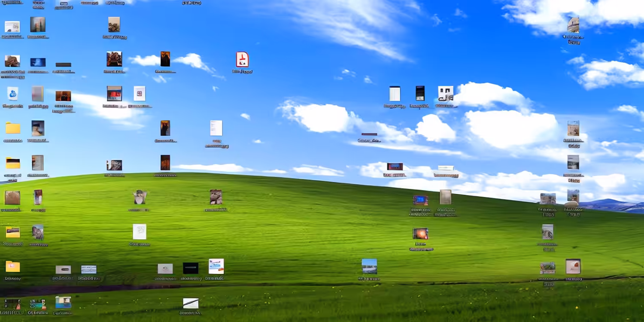Select the white icon with black square blocks
This screenshot has height=322, width=644.
446,94
